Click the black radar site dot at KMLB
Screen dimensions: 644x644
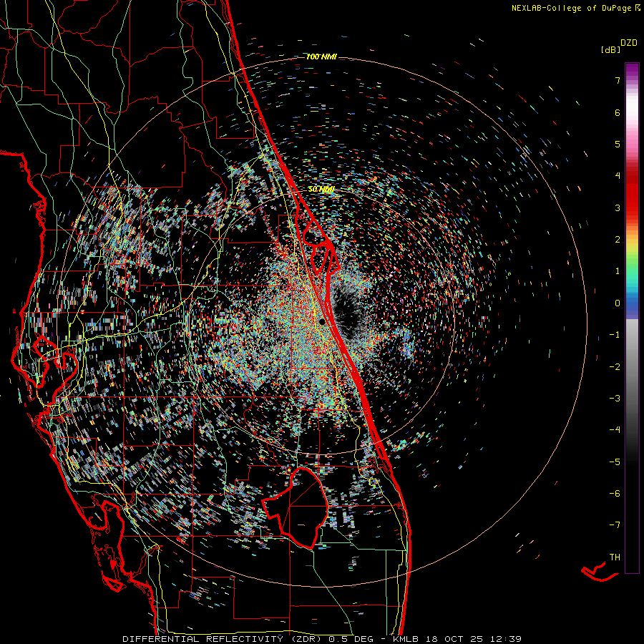point(322,321)
